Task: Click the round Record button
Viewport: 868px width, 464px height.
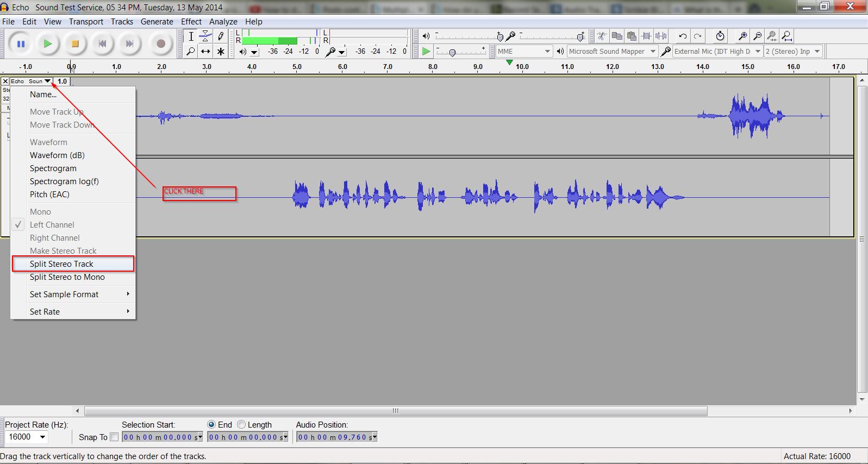Action: (160, 44)
